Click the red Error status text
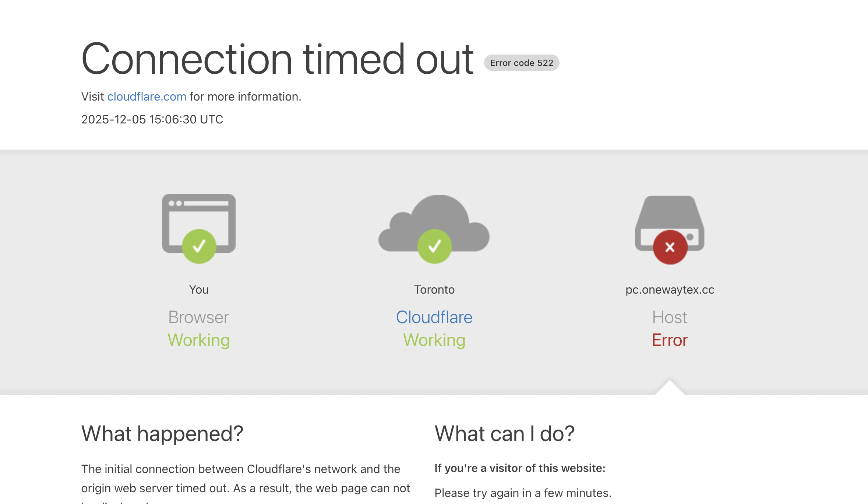Viewport: 868px width, 504px height. click(670, 340)
